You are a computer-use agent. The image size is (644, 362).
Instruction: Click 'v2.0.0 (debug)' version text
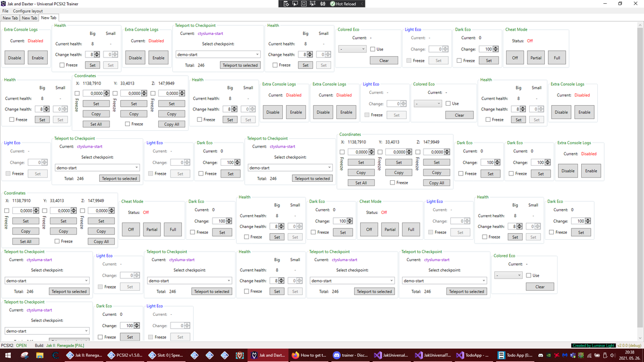click(x=630, y=345)
